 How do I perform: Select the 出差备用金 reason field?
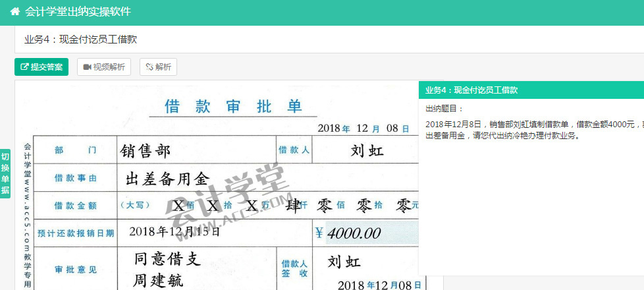click(167, 178)
